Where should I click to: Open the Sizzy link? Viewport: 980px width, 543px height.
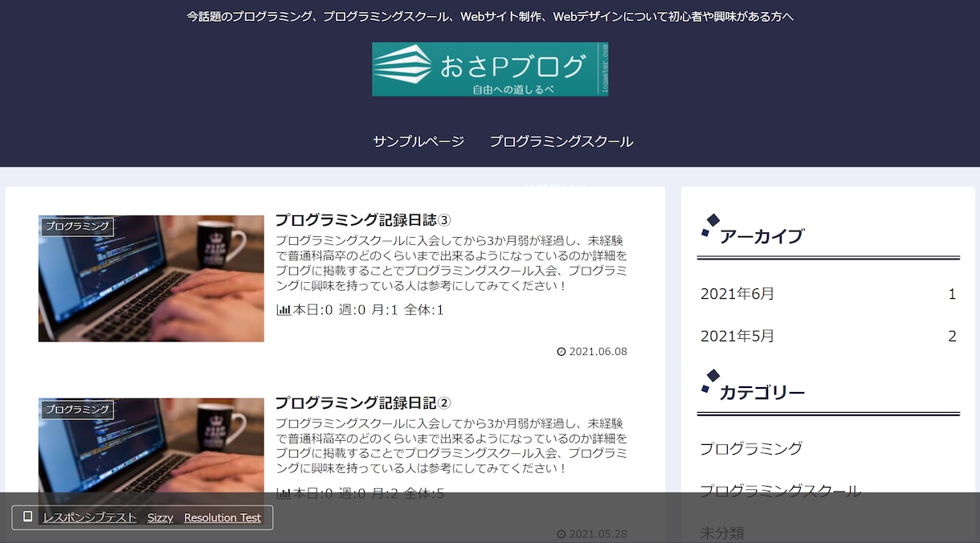(x=161, y=517)
